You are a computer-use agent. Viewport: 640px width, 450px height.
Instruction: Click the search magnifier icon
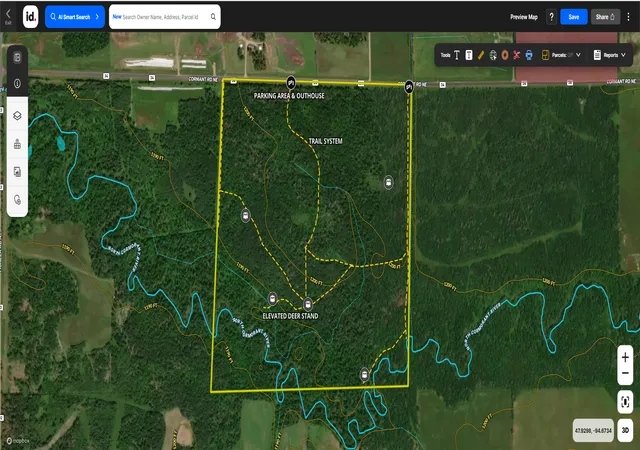click(x=213, y=17)
